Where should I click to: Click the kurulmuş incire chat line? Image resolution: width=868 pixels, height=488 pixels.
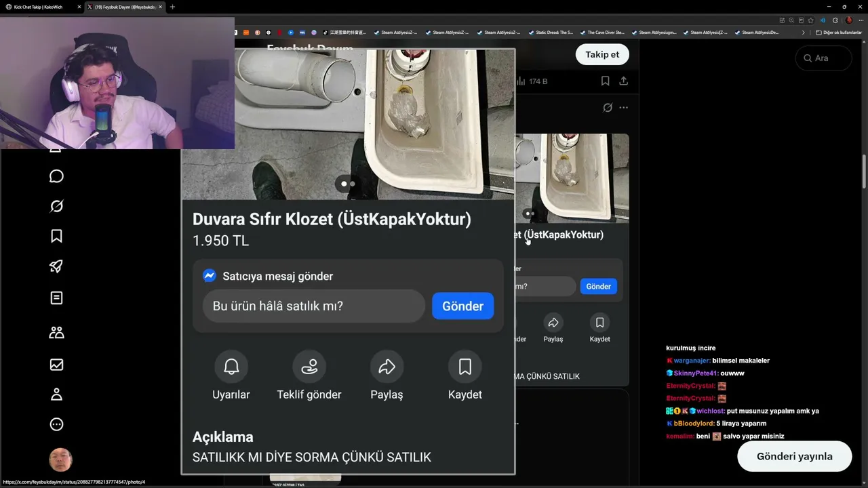coord(690,348)
